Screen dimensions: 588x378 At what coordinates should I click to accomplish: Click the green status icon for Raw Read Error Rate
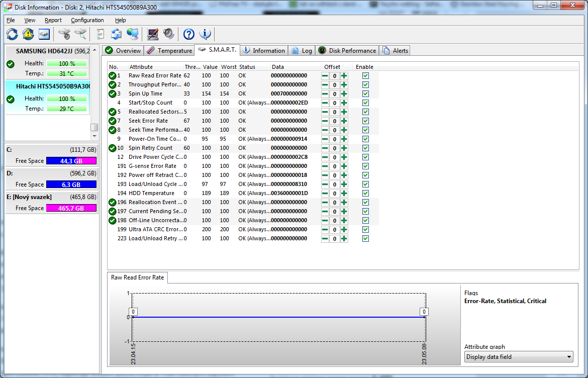[112, 76]
